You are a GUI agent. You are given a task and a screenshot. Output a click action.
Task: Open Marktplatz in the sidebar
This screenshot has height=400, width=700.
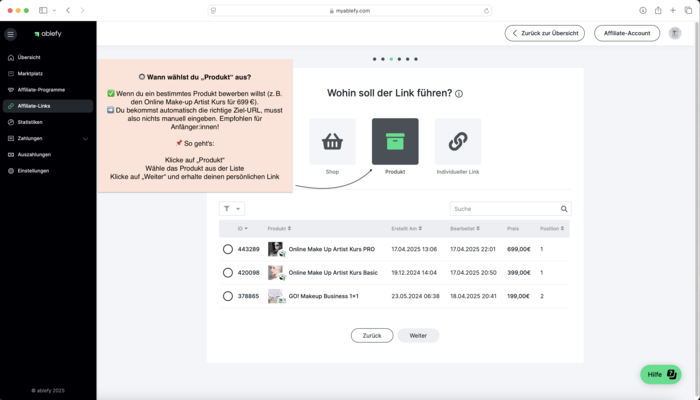point(30,73)
